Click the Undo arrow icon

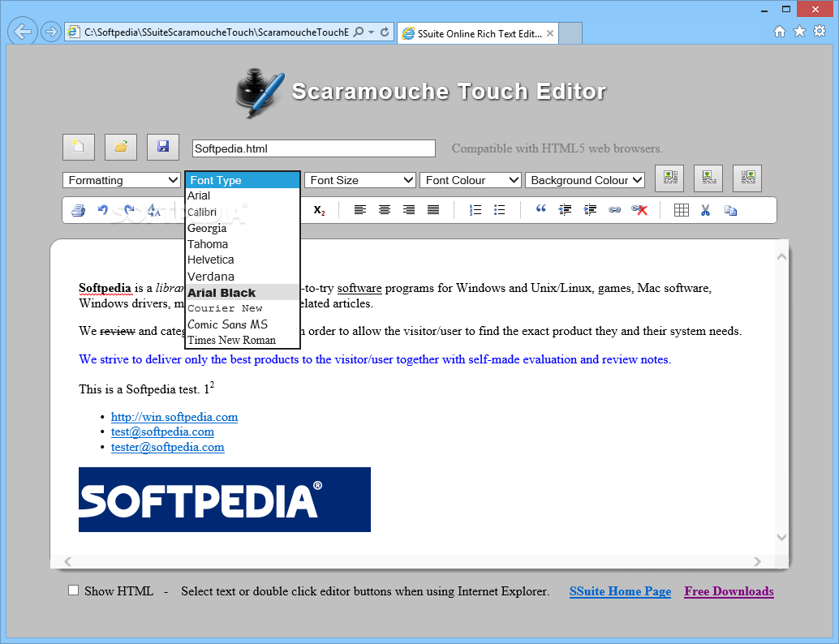point(103,210)
